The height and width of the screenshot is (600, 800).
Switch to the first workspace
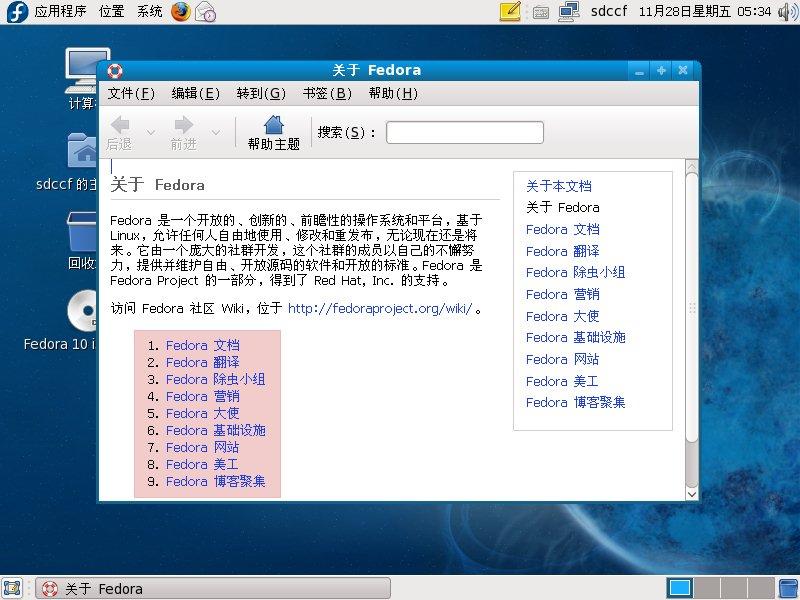point(680,588)
